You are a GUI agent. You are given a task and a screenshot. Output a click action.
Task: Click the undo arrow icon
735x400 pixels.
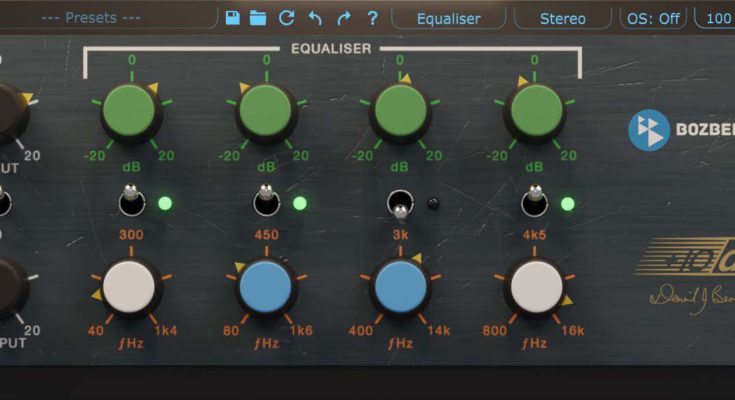(x=315, y=18)
